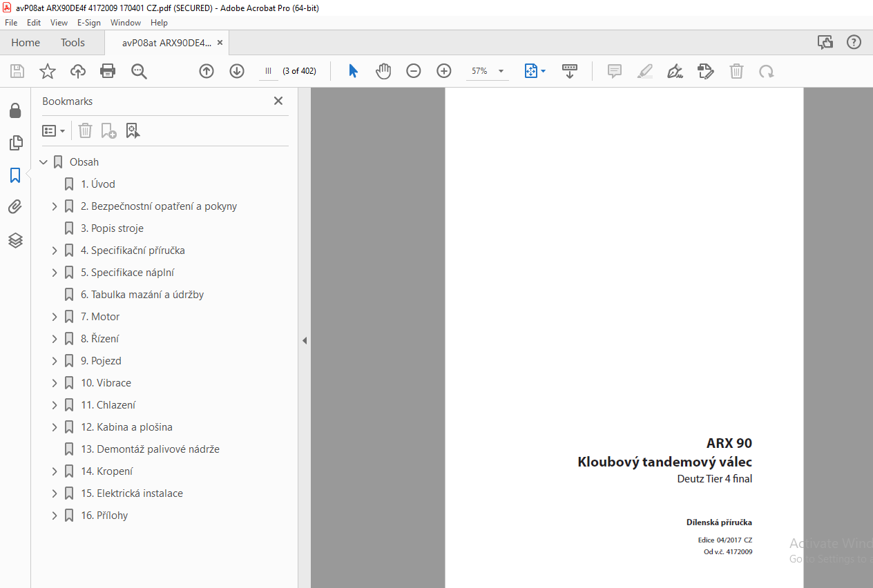Expand the 15. Elektrická instalace bookmark
This screenshot has height=588, width=873.
pyautogui.click(x=55, y=493)
